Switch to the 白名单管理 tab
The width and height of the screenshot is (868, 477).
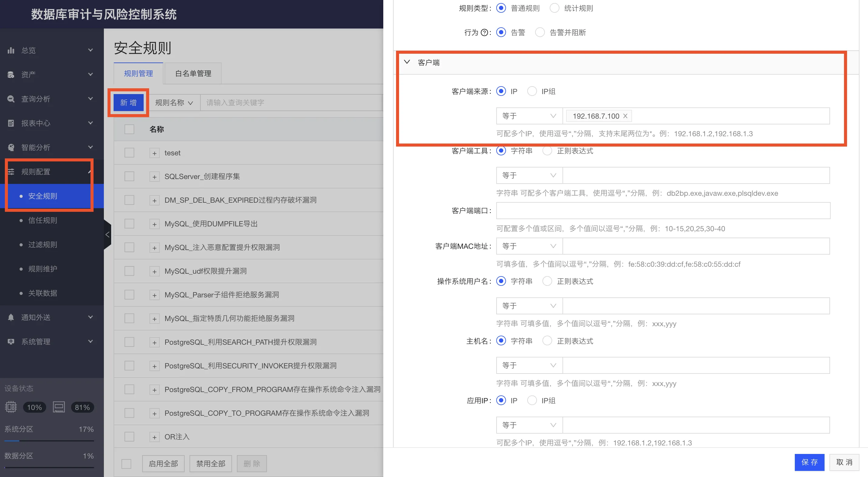[193, 73]
